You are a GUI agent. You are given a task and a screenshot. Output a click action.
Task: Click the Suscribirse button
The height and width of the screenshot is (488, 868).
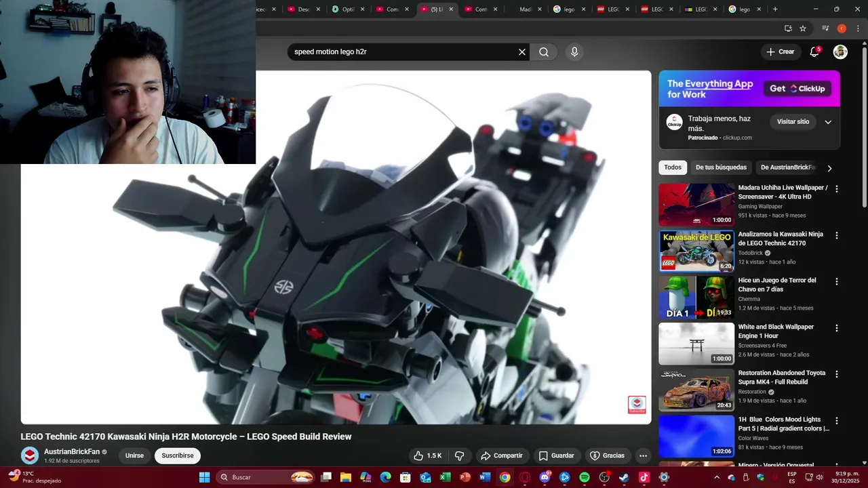[x=178, y=455]
